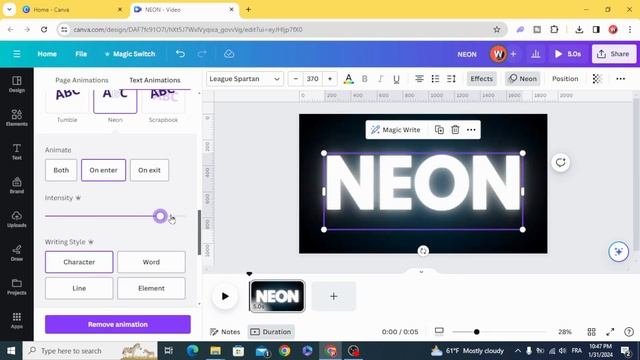Viewport: 640px width, 360px height.
Task: Open the text color picker
Action: tap(349, 79)
